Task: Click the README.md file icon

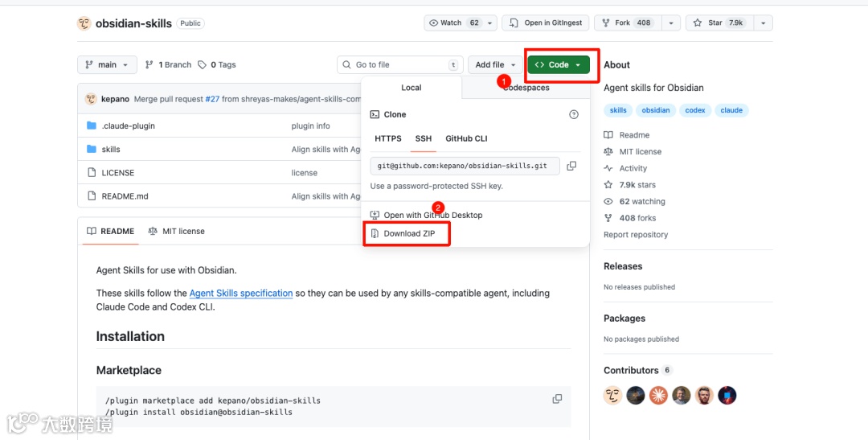Action: coord(92,196)
